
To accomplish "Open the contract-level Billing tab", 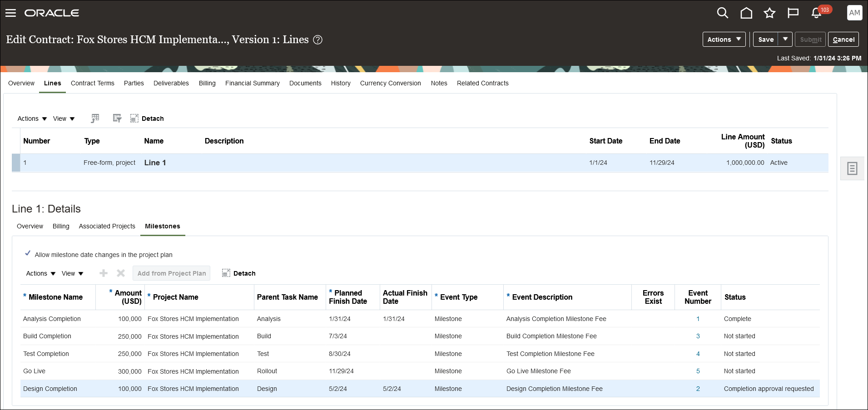I will click(207, 83).
